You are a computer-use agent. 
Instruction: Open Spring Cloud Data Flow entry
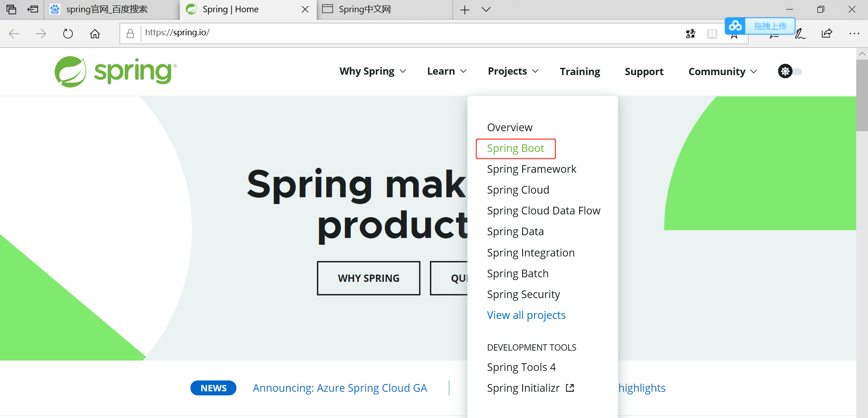543,211
